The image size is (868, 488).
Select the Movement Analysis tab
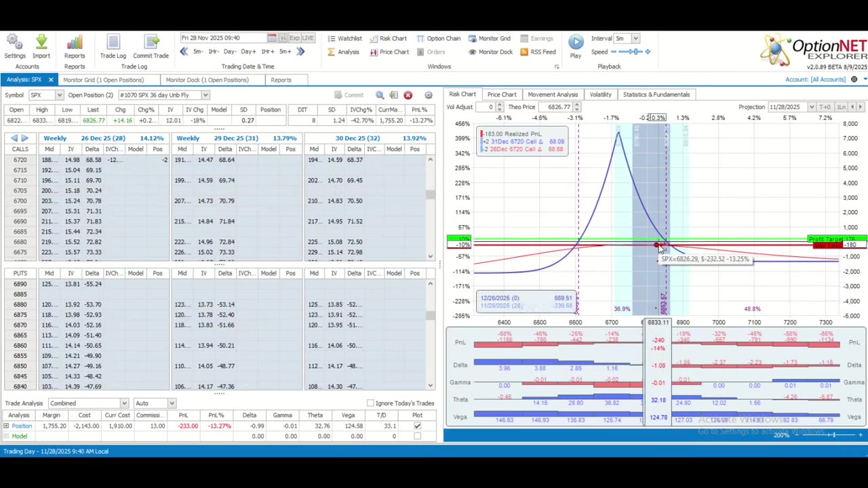(x=553, y=95)
